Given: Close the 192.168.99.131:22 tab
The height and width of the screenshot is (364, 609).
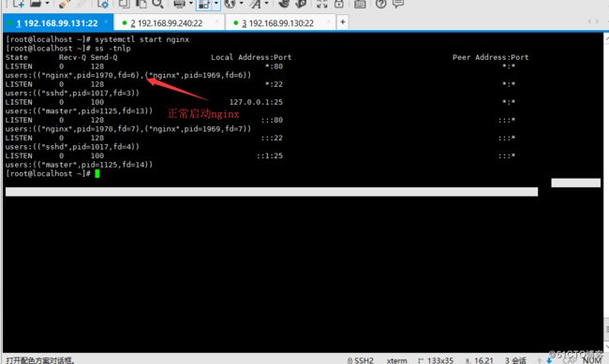Looking at the screenshot, I should [106, 22].
